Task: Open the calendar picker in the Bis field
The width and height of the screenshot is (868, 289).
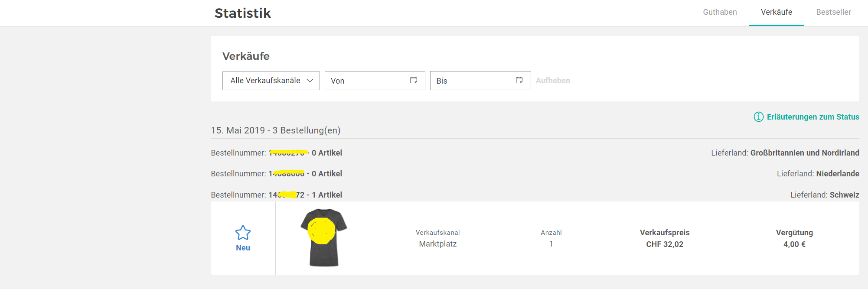Action: [x=519, y=80]
